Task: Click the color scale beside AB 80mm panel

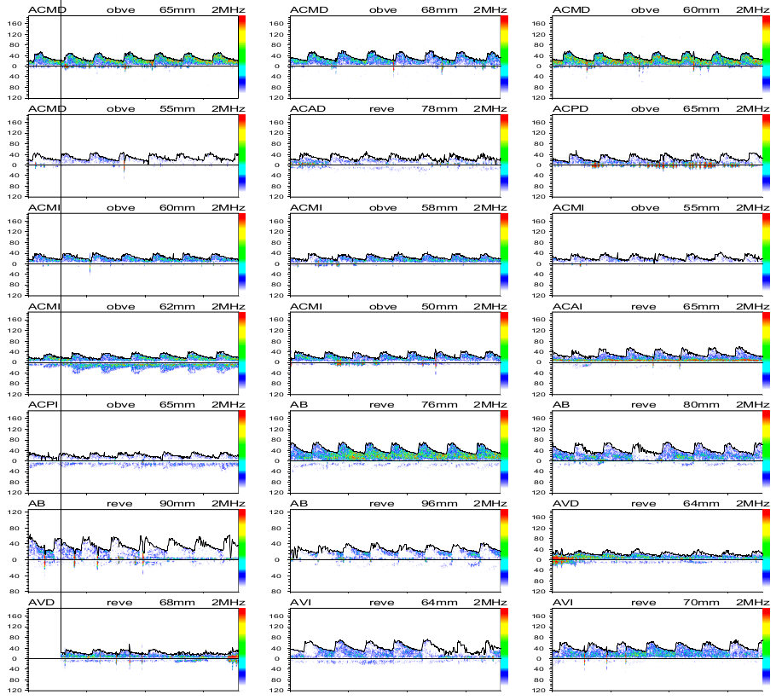Action: point(767,449)
